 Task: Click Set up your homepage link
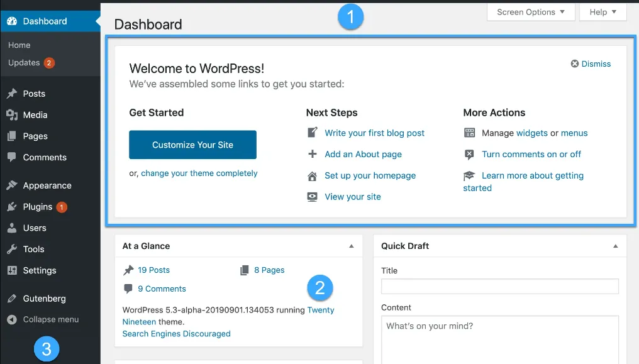tap(370, 175)
